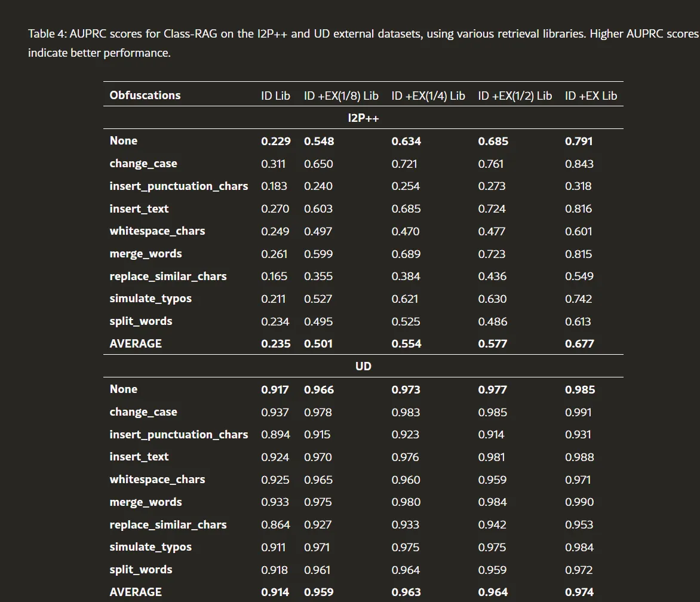The height and width of the screenshot is (602, 700).
Task: Select the ID Lib column header
Action: 275,96
